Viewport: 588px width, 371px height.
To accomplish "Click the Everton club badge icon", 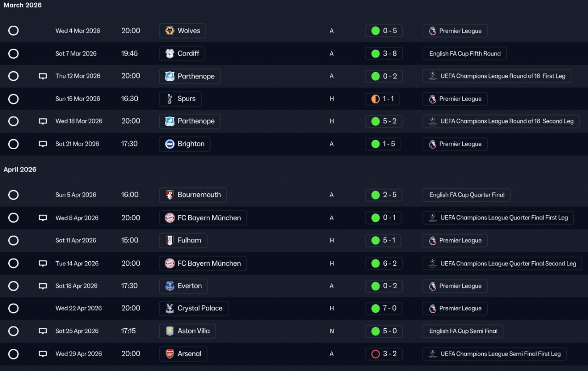I will tap(170, 286).
